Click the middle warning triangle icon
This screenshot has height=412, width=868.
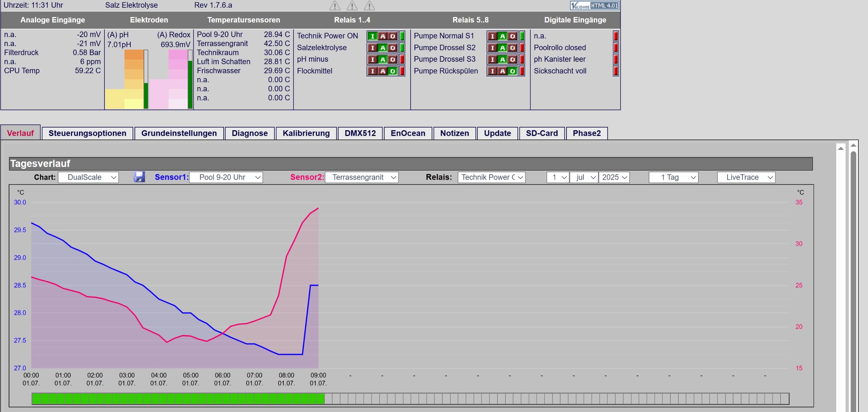coord(352,5)
